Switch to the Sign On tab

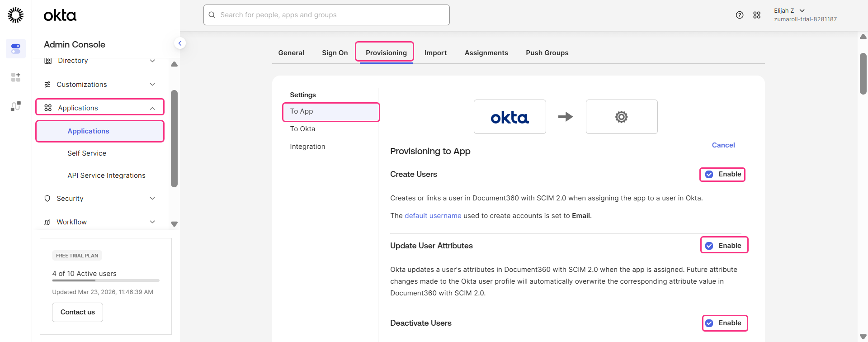[x=335, y=53]
